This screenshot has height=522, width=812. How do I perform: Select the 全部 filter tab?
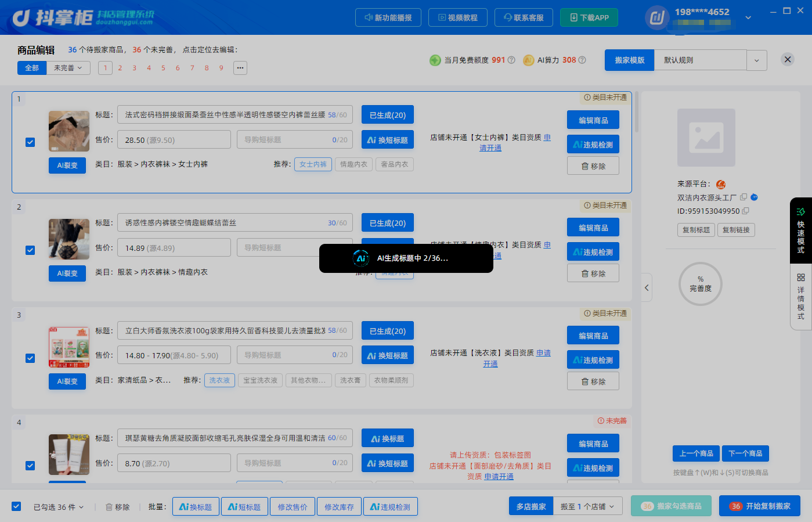[32, 68]
